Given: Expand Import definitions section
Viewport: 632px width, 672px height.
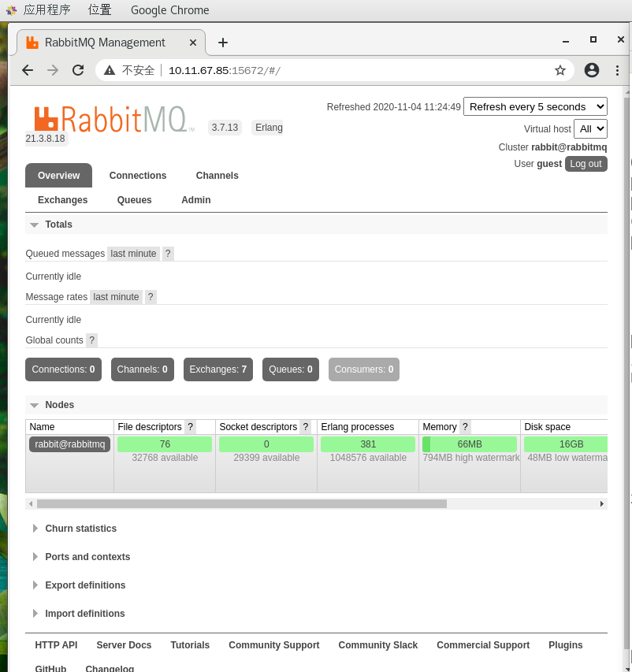Looking at the screenshot, I should pos(79,613).
